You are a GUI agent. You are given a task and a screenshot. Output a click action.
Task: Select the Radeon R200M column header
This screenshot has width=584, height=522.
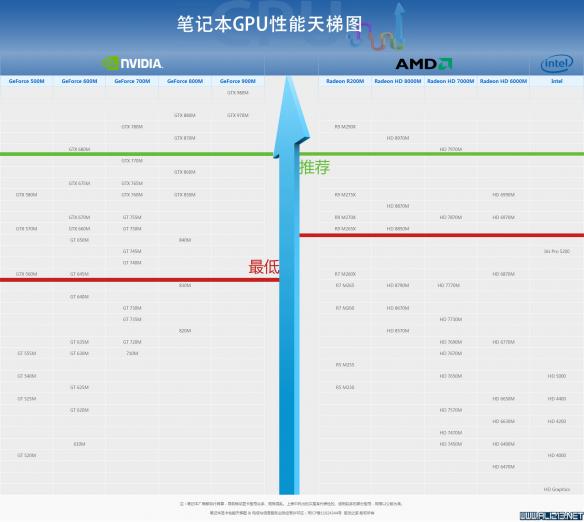[x=345, y=81]
